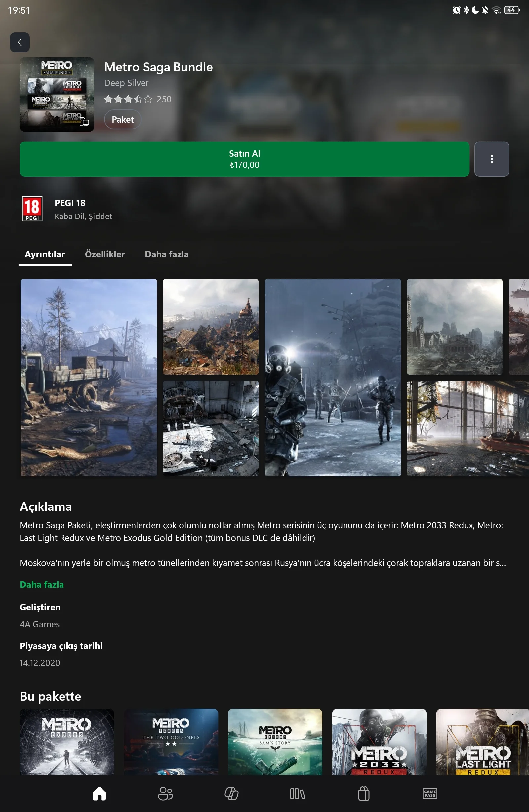Tap the Piyasaya çıkış tarihi label

(x=61, y=646)
